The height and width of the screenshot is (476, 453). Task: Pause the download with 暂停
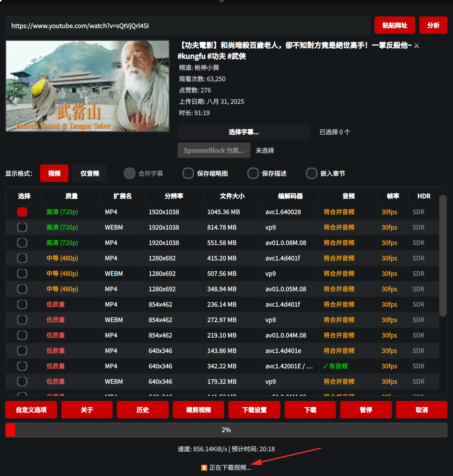point(366,410)
